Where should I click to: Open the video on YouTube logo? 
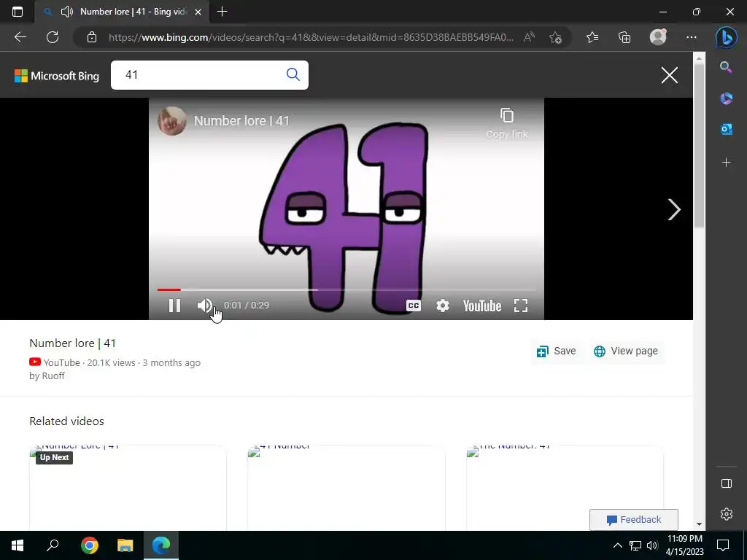(x=482, y=306)
